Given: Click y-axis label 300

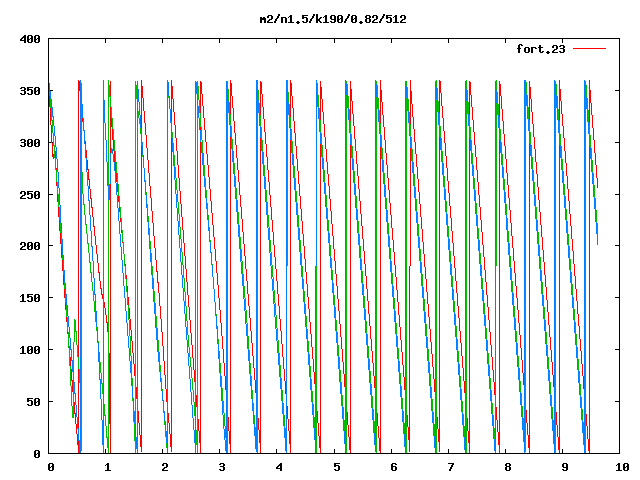Looking at the screenshot, I should tap(30, 143).
